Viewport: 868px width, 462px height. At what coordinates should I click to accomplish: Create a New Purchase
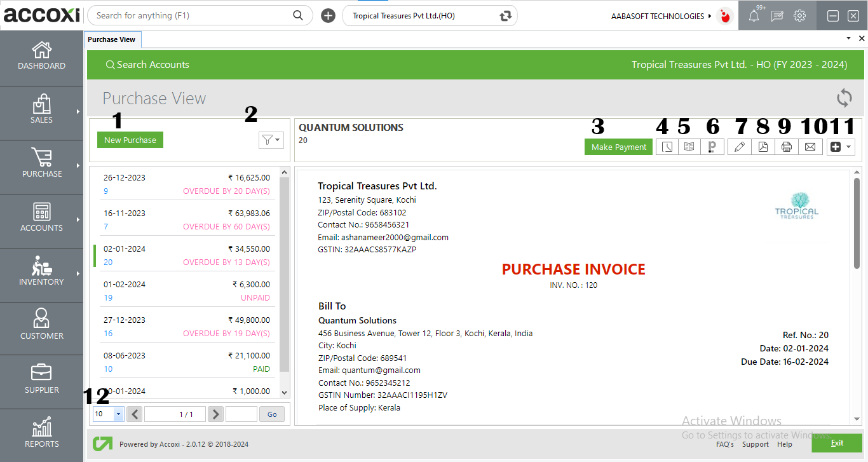pos(130,140)
